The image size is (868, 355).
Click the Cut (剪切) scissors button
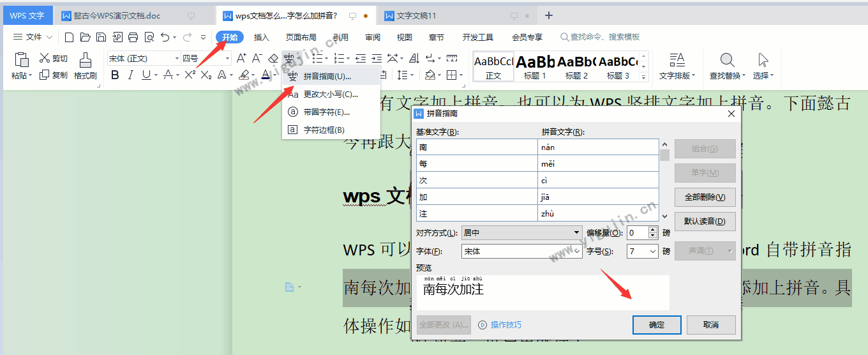[x=54, y=58]
